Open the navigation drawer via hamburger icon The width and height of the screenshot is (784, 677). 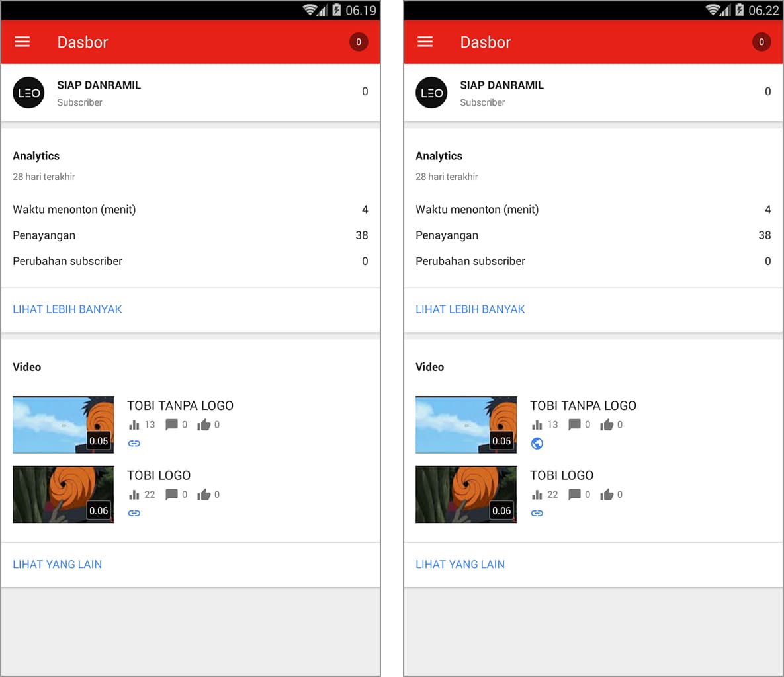point(22,42)
